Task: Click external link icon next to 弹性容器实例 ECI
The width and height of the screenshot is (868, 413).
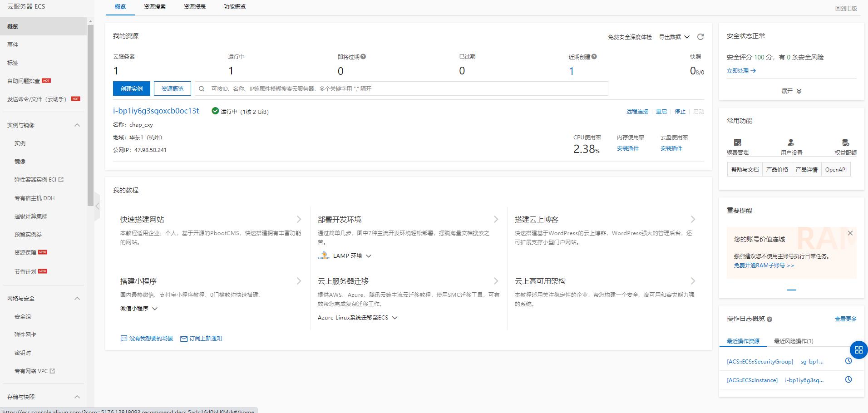Action: pyautogui.click(x=61, y=180)
